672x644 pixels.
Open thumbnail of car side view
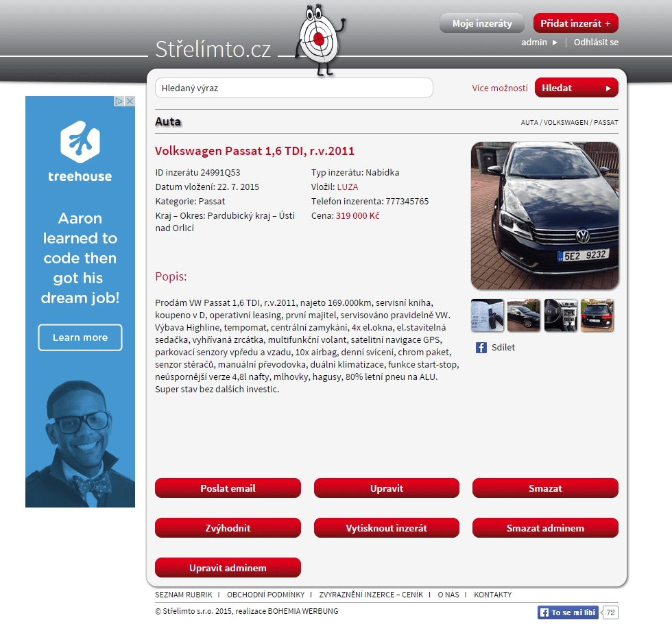(524, 315)
